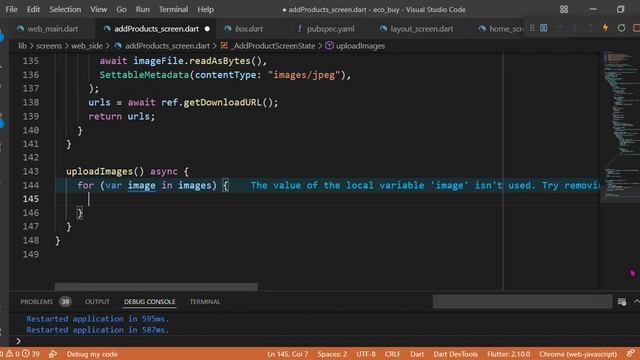Switch to the Terminal panel tab
The image size is (640, 360).
tap(204, 302)
